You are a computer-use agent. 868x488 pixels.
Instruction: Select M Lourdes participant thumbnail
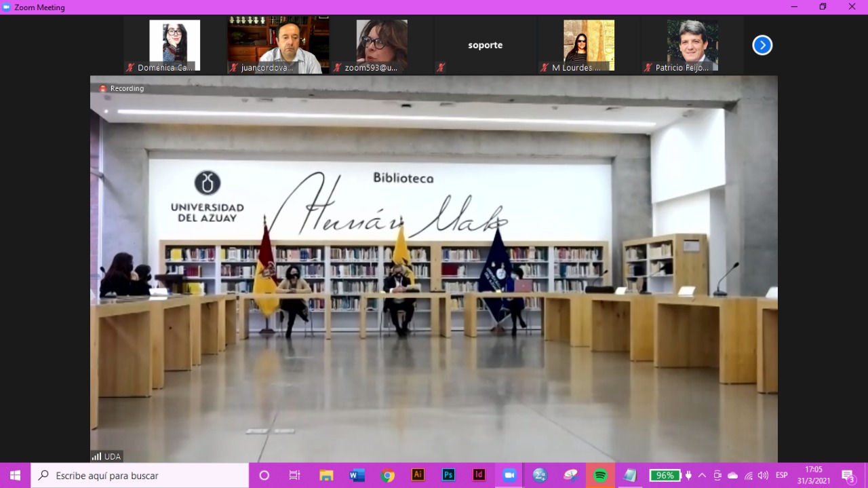(x=589, y=45)
